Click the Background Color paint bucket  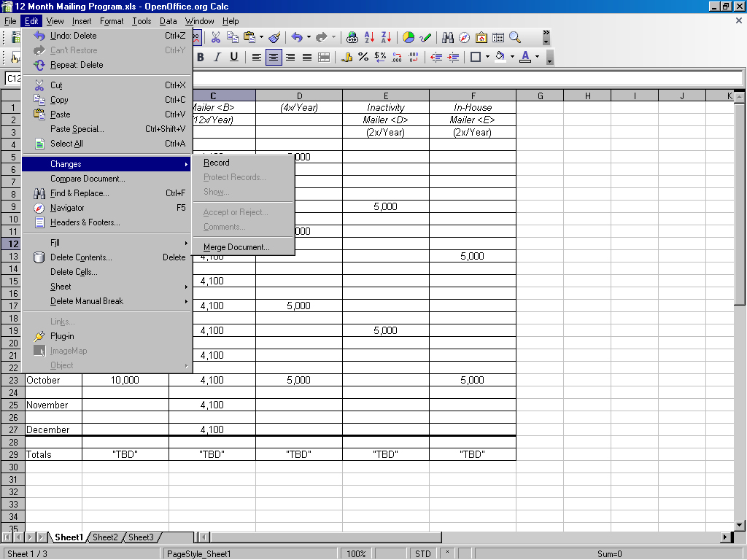coord(500,57)
